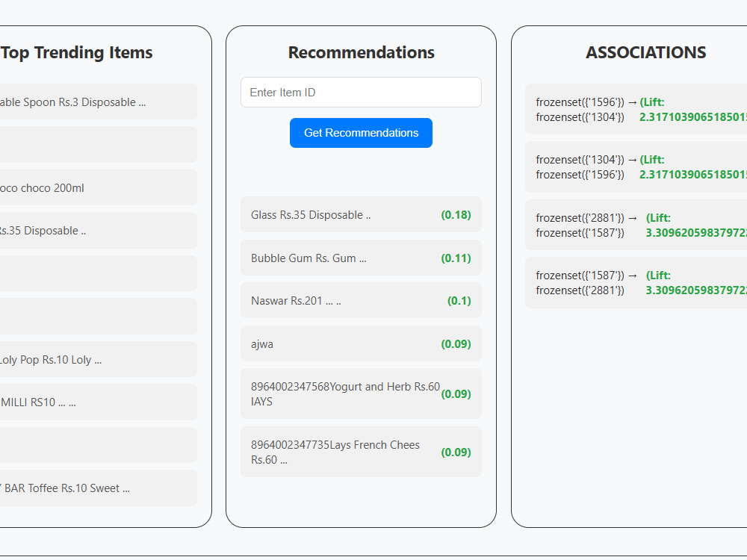
Task: Click the Recommendations panel heading
Action: (x=361, y=52)
